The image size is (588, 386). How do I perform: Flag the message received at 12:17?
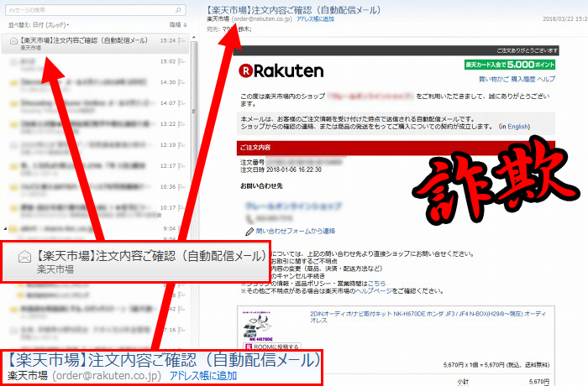[x=182, y=165]
